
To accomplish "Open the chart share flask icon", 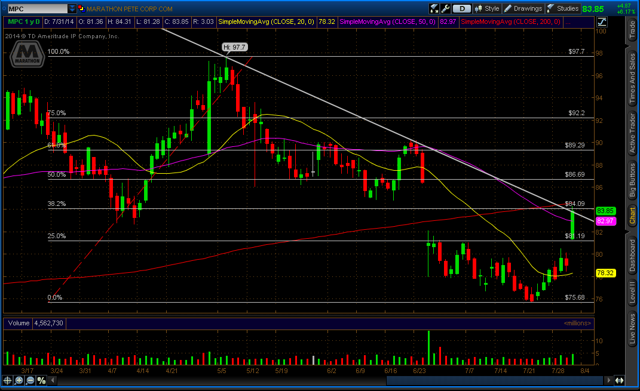I will [434, 9].
